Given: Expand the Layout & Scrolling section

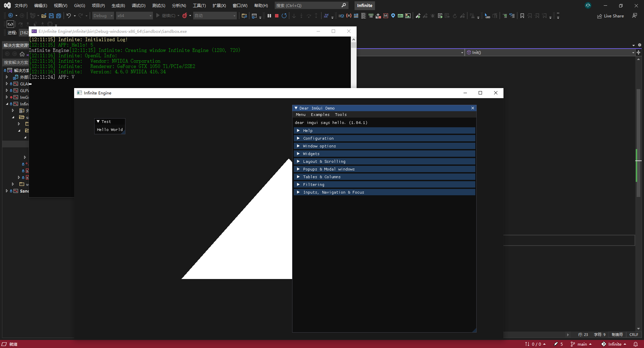Looking at the screenshot, I should coord(384,161).
